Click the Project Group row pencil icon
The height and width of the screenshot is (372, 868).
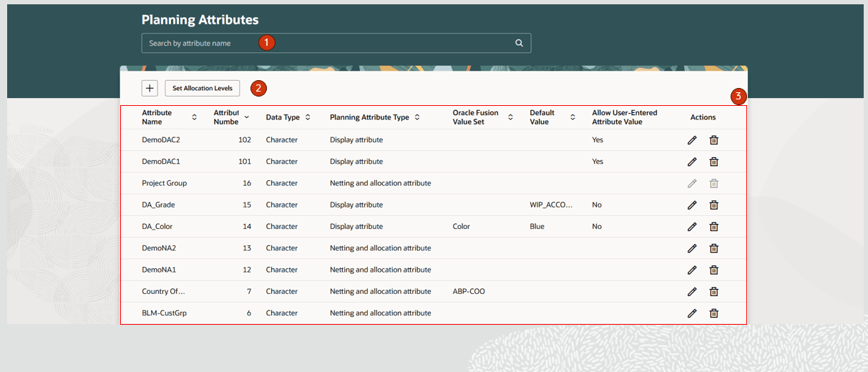pyautogui.click(x=692, y=183)
